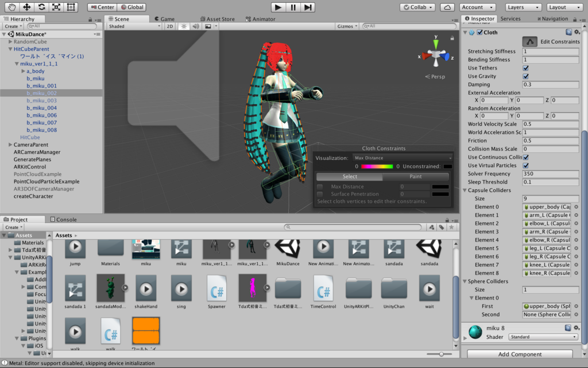Toggle scene audio speaker icon
The width and height of the screenshot is (588, 368).
(195, 26)
